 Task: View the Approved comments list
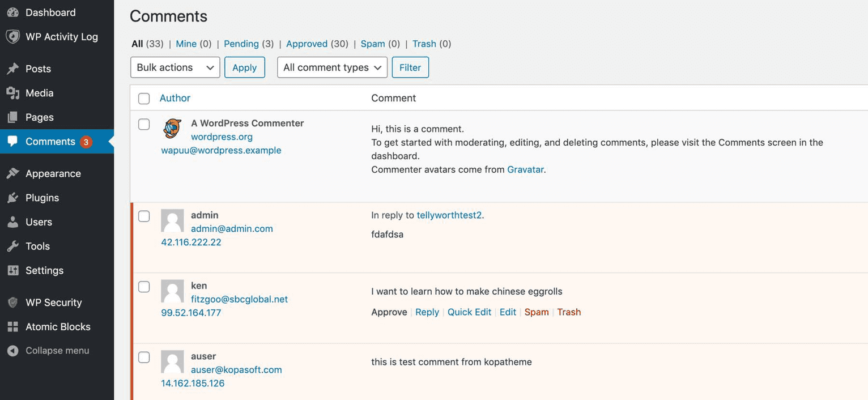(x=307, y=43)
